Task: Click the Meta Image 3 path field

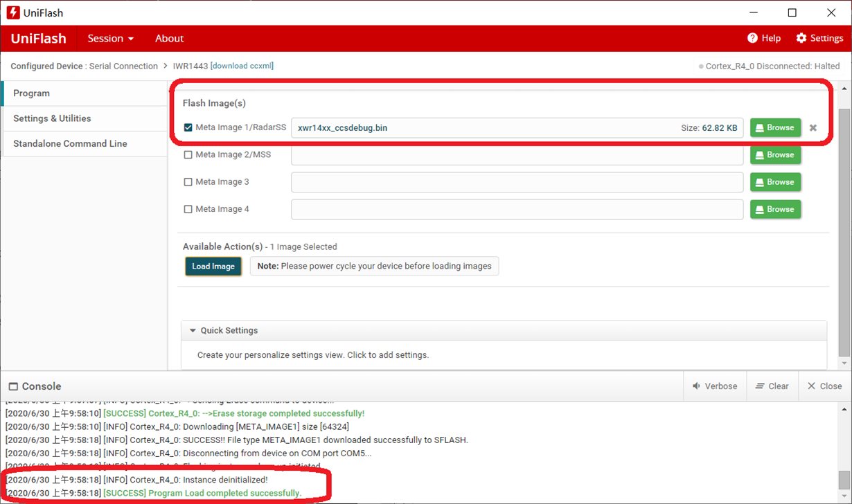Action: tap(517, 181)
